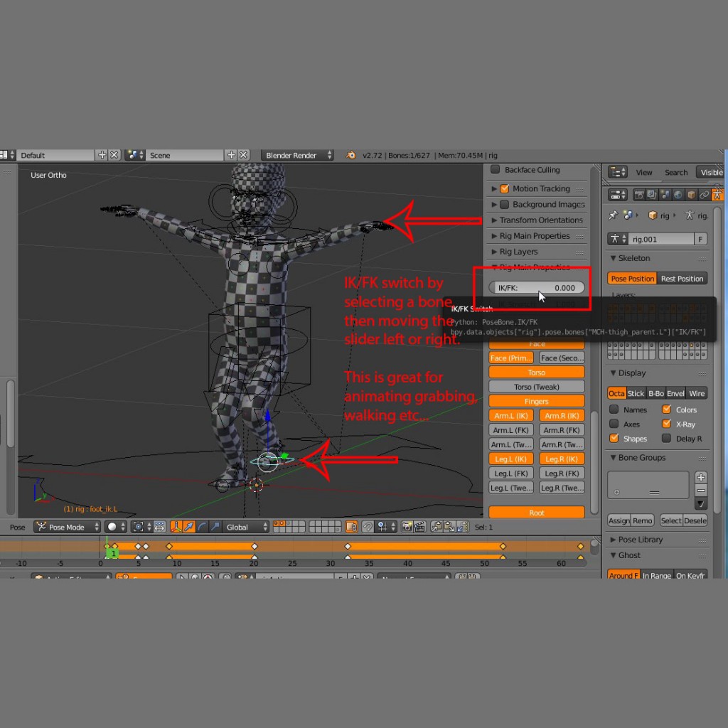Open the Pose Mode dropdown
This screenshot has width=728, height=728.
(68, 527)
